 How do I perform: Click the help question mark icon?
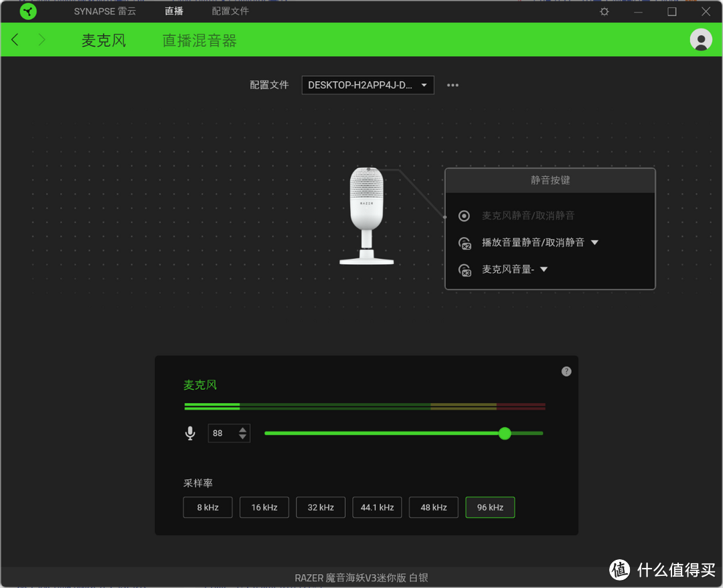pos(566,371)
